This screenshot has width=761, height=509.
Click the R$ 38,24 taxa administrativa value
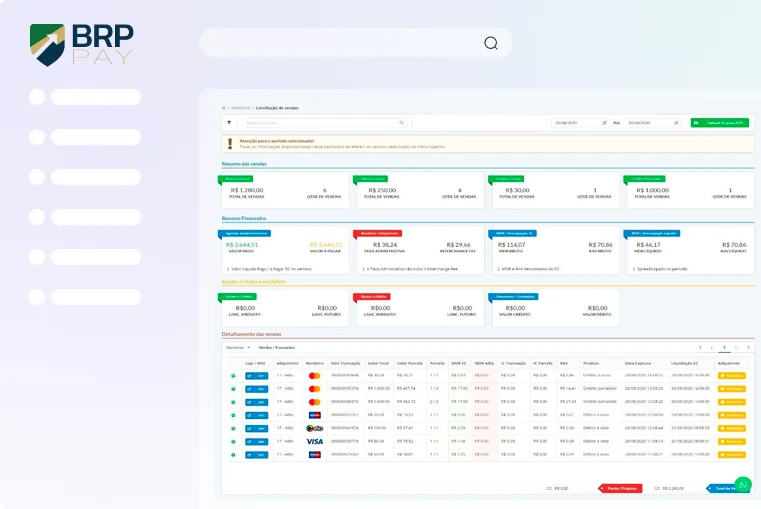point(384,245)
